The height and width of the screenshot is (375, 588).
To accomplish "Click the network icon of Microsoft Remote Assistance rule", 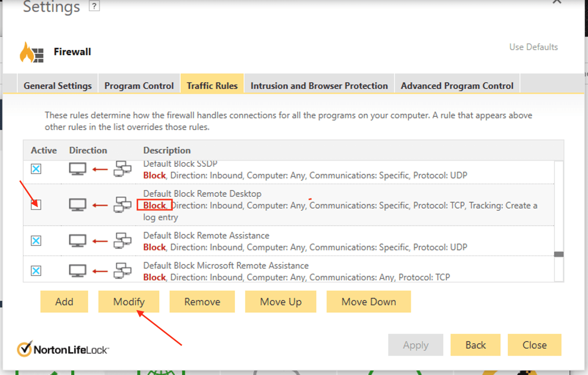I will click(x=122, y=271).
